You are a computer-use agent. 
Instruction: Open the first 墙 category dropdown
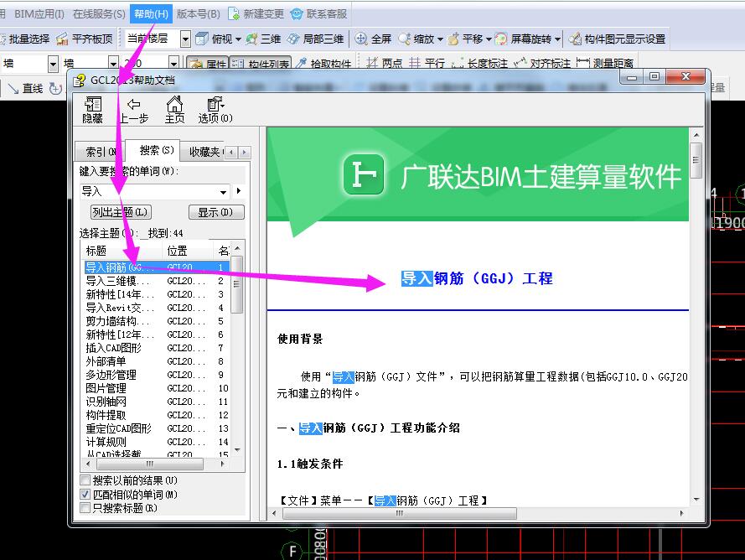(x=54, y=63)
